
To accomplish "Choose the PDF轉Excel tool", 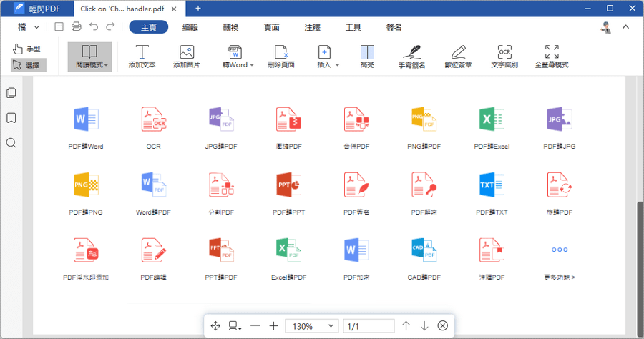I will coord(492,127).
